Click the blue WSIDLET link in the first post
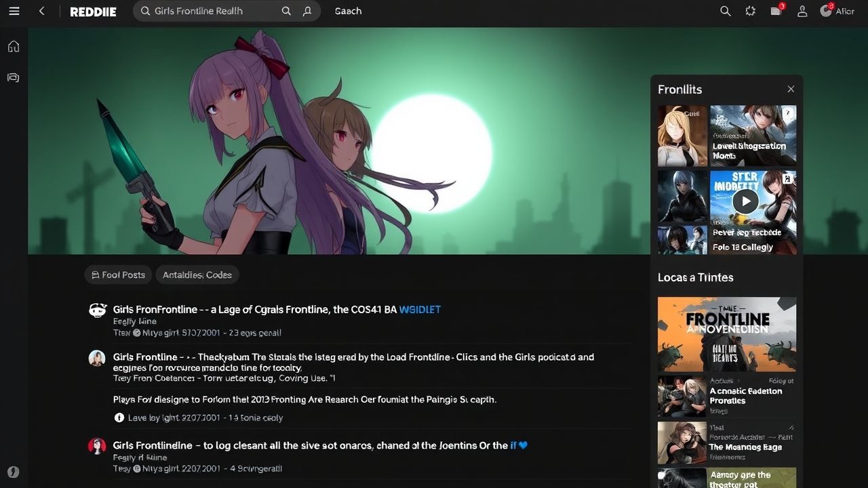This screenshot has width=868, height=488. pyautogui.click(x=420, y=310)
